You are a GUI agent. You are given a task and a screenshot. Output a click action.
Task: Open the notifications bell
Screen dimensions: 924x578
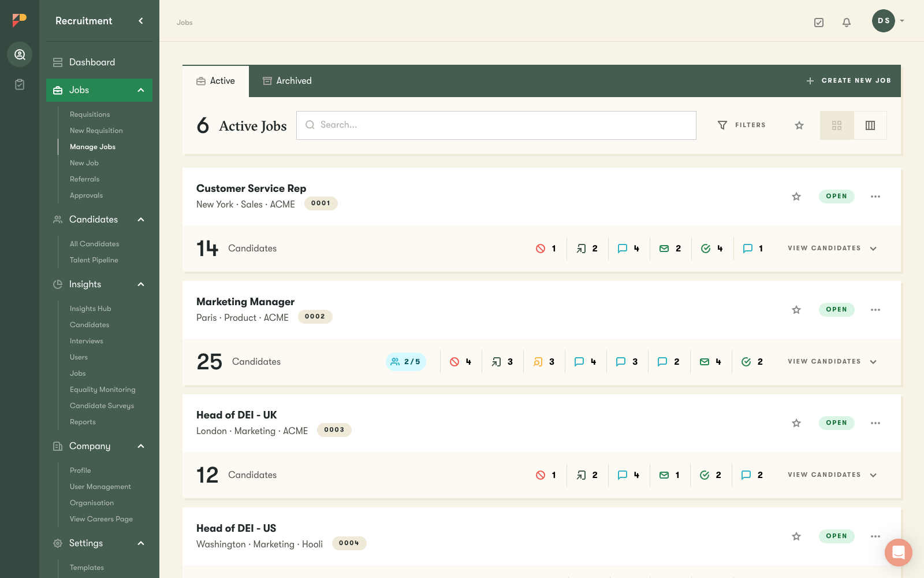[847, 23]
